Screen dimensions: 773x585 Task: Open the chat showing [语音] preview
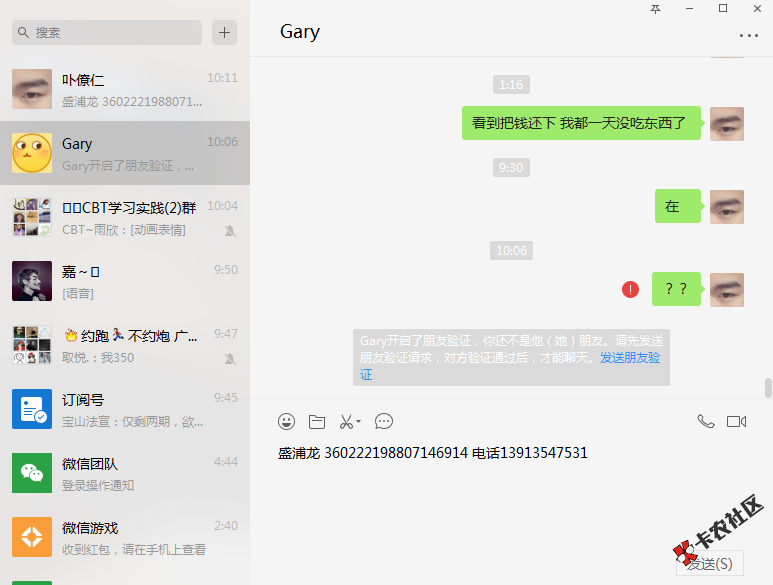[x=125, y=281]
